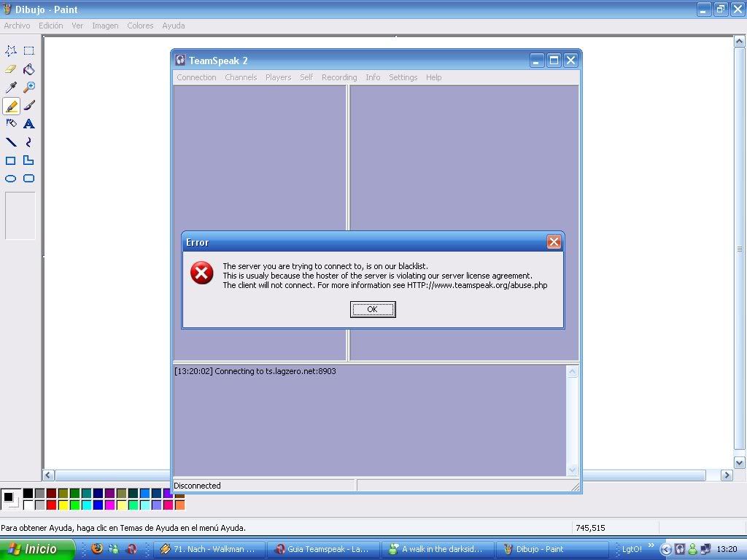Open the Colores menu in Paint
The height and width of the screenshot is (560, 747).
coord(140,26)
